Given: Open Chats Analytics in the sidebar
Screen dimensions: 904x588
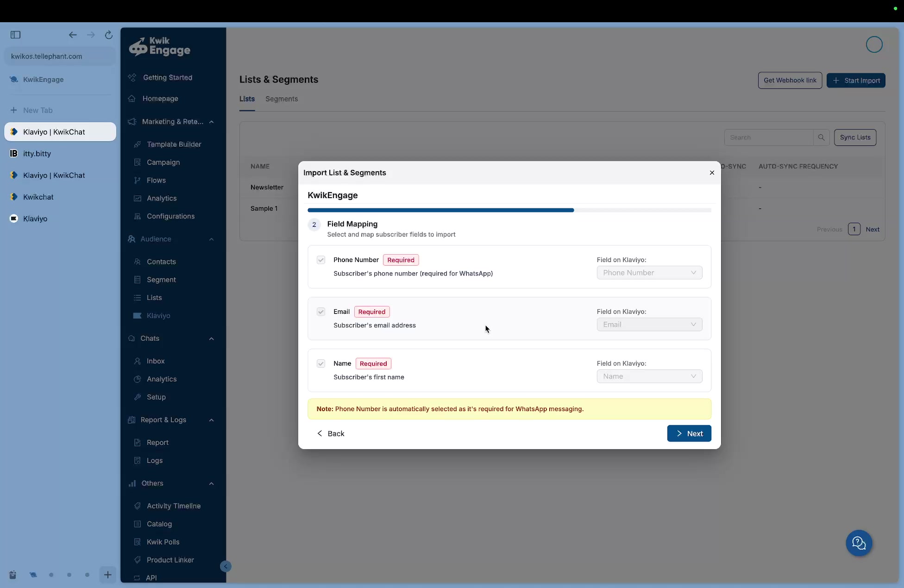Looking at the screenshot, I should pyautogui.click(x=162, y=379).
